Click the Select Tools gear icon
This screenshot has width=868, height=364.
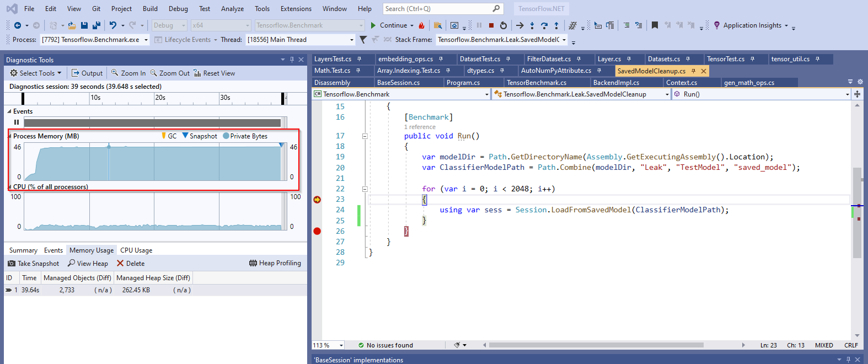click(x=14, y=73)
